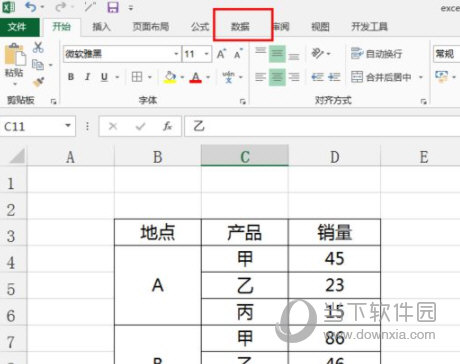Click the fx insert function button
The width and height of the screenshot is (460, 364).
tap(167, 126)
